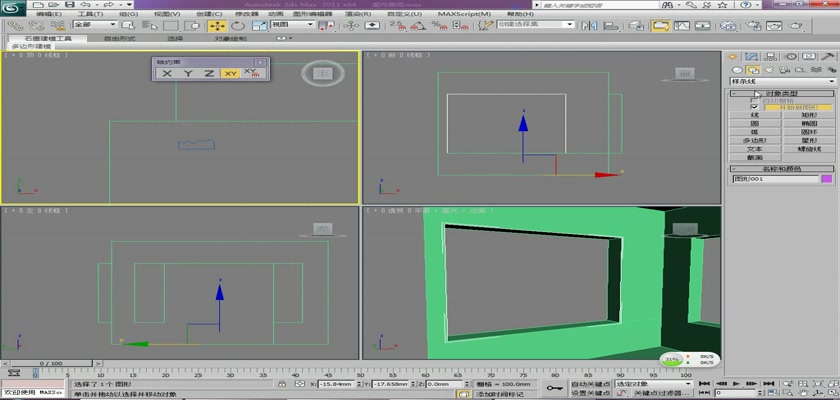Click the Align tool icon
The width and height of the screenshot is (840, 400).
click(611, 25)
